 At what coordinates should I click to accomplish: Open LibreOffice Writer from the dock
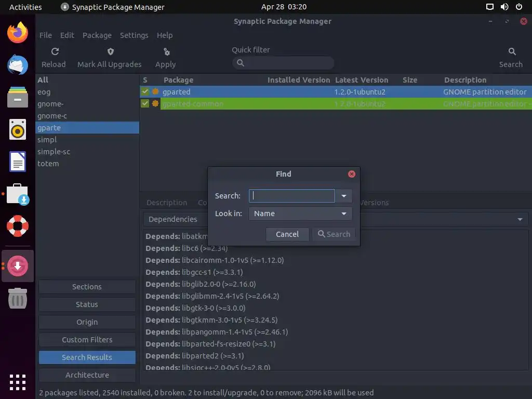pos(18,162)
